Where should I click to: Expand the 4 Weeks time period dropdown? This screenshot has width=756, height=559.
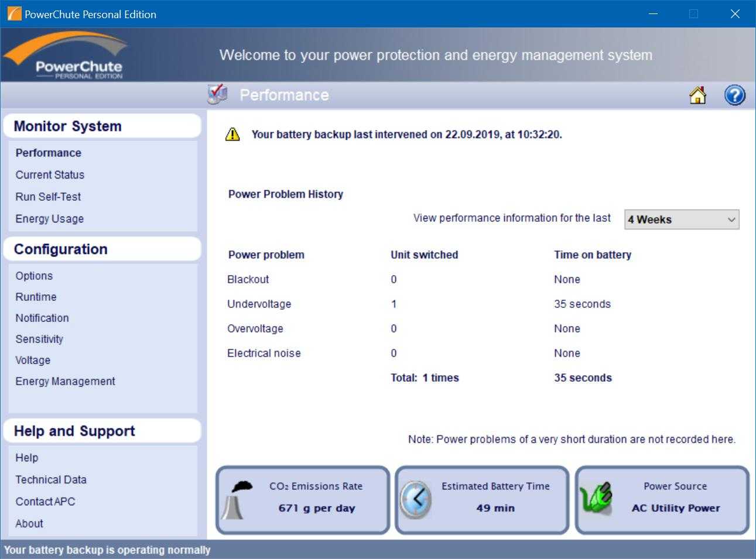682,220
